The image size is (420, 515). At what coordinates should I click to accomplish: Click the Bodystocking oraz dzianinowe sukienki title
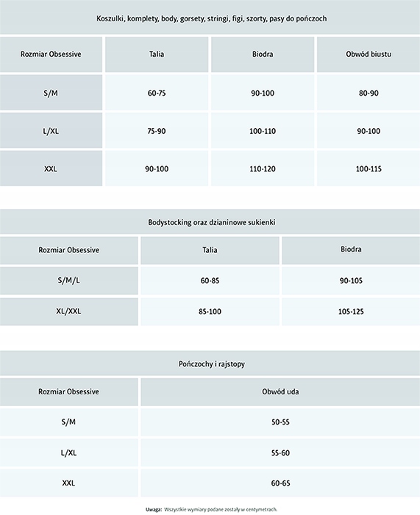pyautogui.click(x=212, y=222)
